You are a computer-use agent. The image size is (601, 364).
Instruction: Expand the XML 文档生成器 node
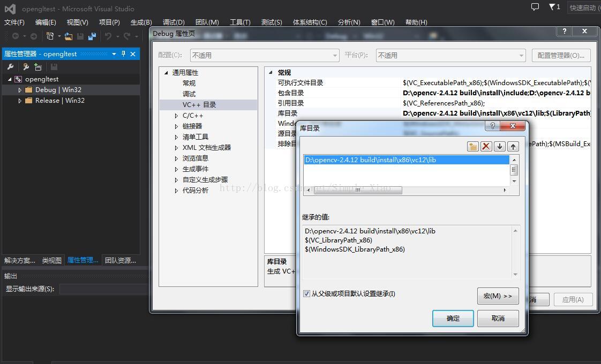coord(176,148)
